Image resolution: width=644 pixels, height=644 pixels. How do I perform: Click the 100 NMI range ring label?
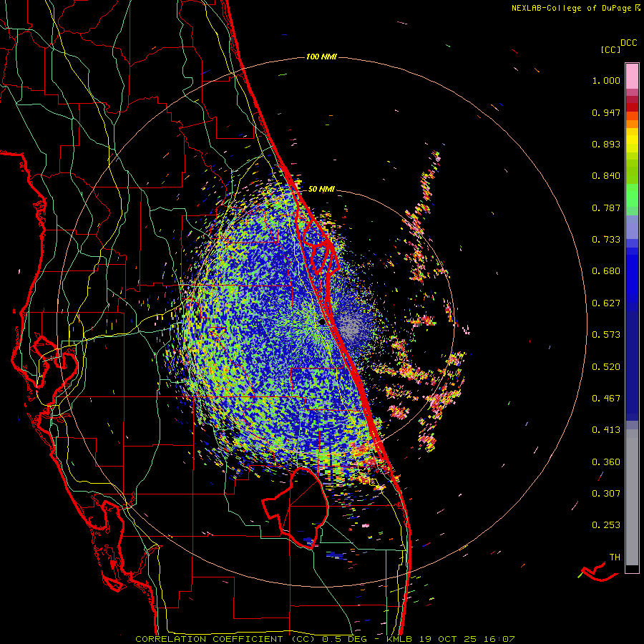[x=321, y=57]
